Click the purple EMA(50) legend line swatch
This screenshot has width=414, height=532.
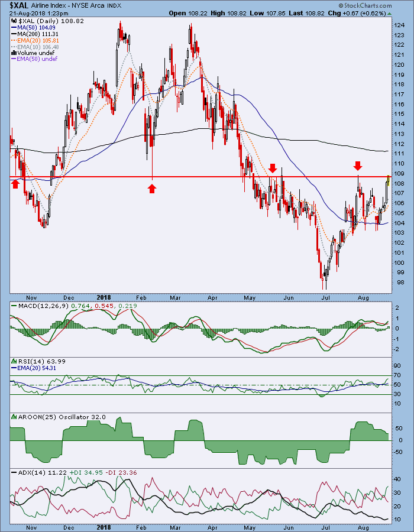coord(14,59)
